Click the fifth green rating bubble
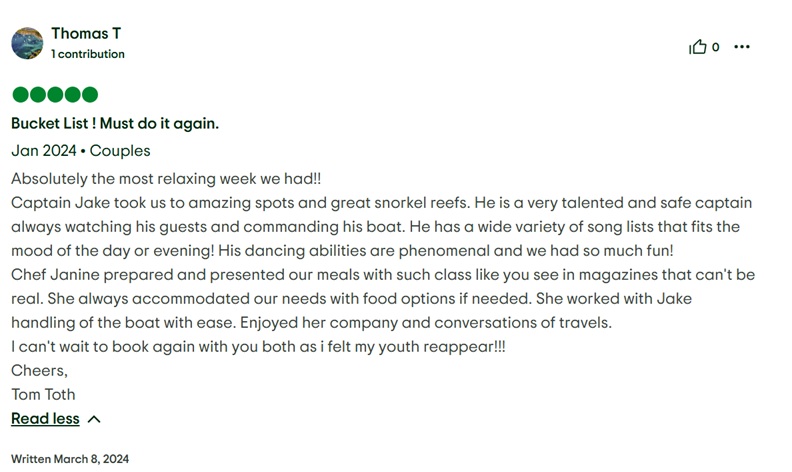This screenshot has width=792, height=472. 90,95
